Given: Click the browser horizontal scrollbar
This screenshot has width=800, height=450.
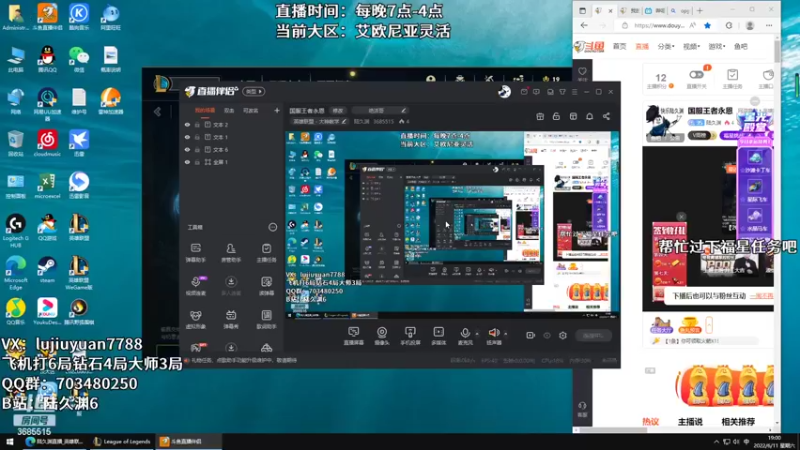Looking at the screenshot, I should point(612,430).
